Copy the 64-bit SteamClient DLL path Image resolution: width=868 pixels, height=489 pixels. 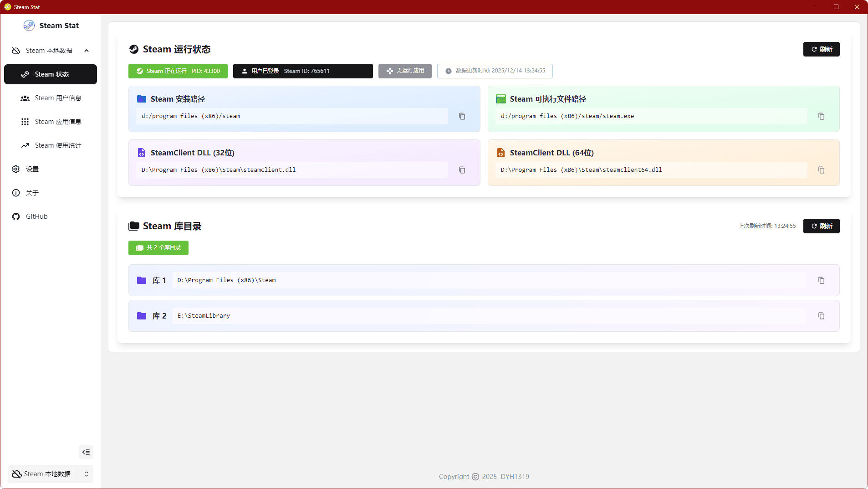tap(821, 170)
